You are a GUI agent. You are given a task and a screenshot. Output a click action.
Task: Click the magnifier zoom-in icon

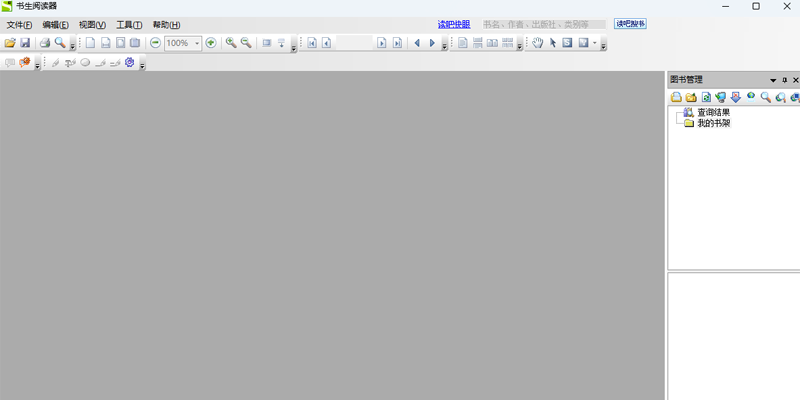[x=231, y=43]
